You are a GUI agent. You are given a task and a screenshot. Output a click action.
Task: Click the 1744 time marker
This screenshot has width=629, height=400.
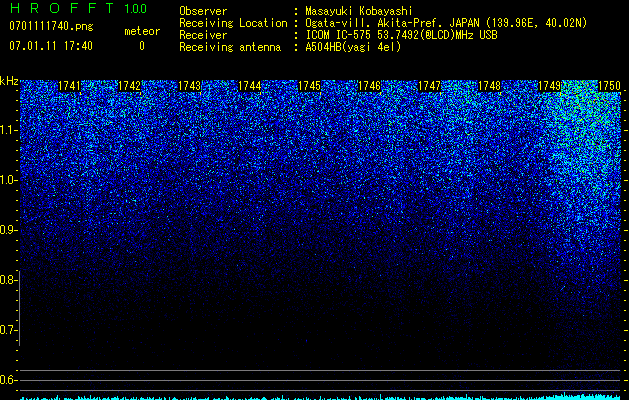(250, 86)
